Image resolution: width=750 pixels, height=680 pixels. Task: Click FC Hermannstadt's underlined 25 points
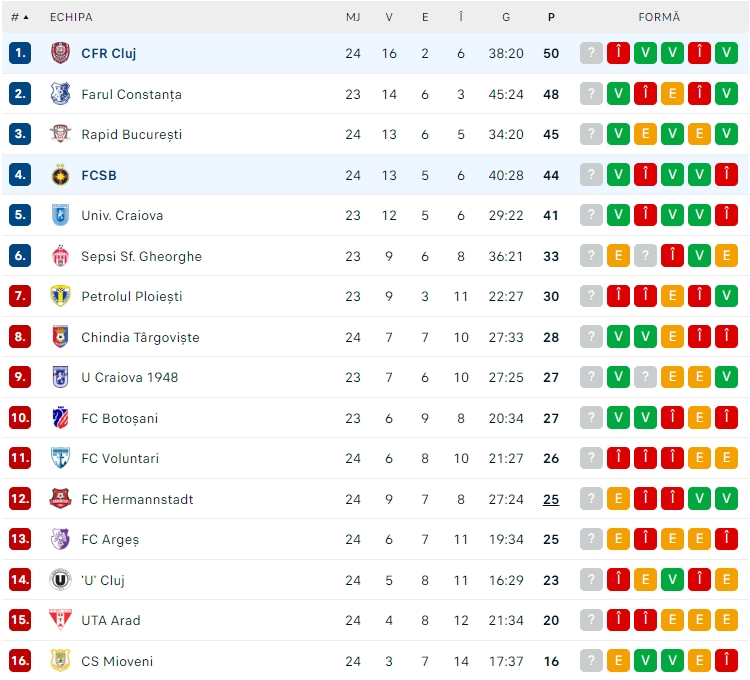point(551,499)
